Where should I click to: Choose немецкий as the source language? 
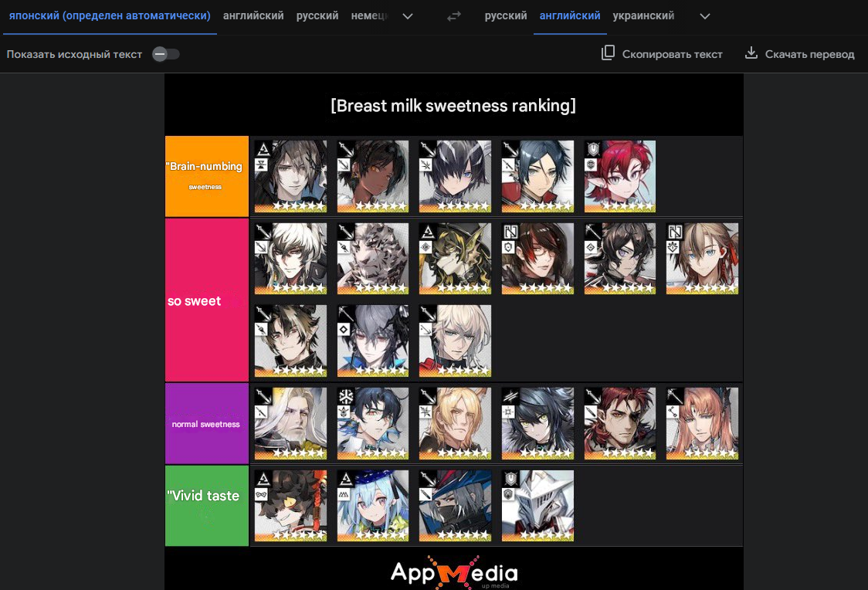tap(369, 16)
